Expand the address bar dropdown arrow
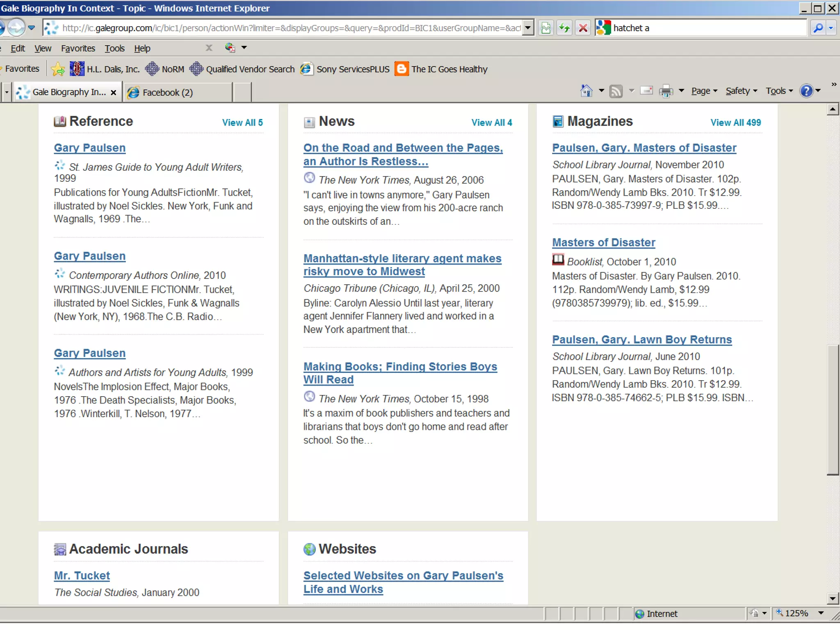The height and width of the screenshot is (630, 840). pyautogui.click(x=528, y=28)
